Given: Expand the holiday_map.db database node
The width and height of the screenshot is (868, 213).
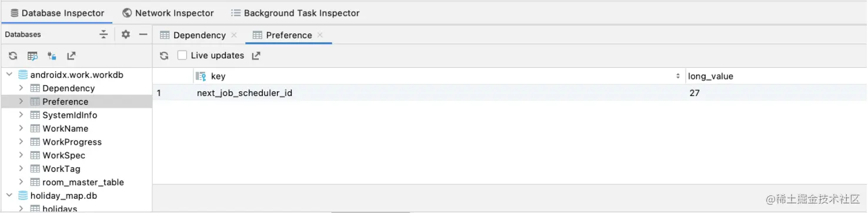Looking at the screenshot, I should click(x=9, y=195).
